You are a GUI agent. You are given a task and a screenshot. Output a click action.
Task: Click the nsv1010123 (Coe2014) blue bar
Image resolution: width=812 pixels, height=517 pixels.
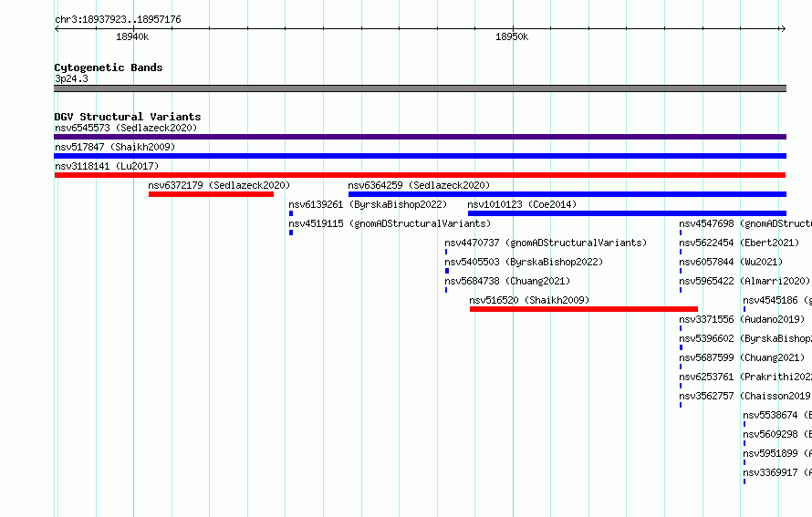pyautogui.click(x=627, y=213)
